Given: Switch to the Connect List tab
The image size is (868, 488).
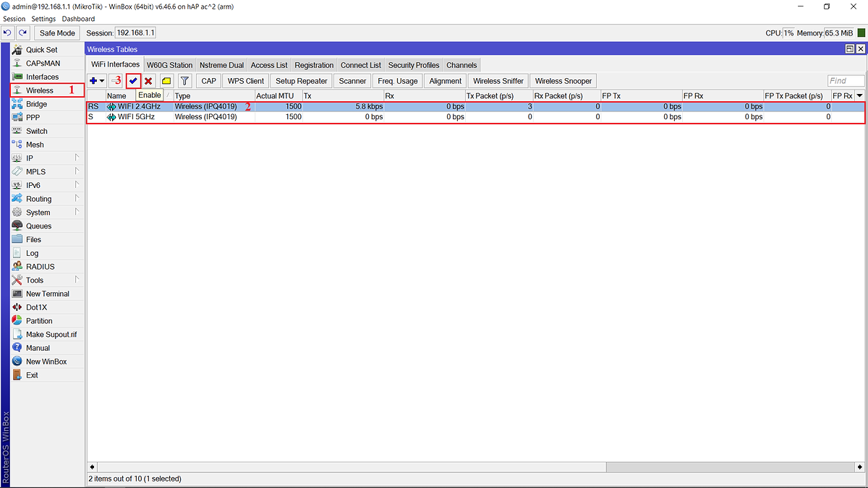Looking at the screenshot, I should point(360,65).
